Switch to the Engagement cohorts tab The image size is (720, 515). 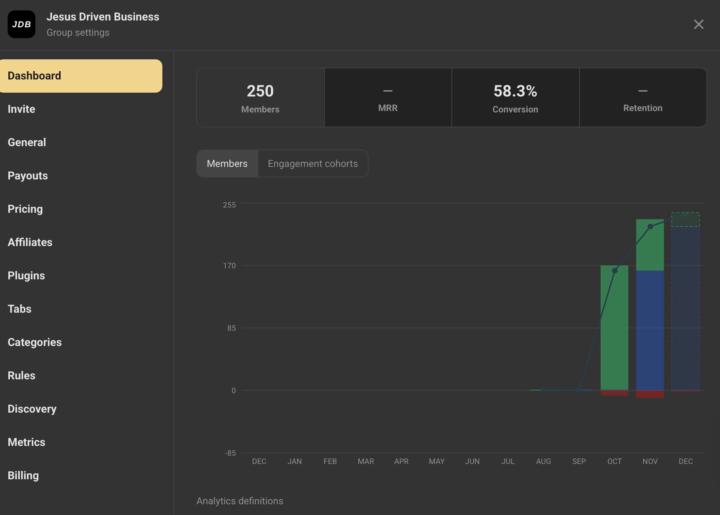point(312,164)
